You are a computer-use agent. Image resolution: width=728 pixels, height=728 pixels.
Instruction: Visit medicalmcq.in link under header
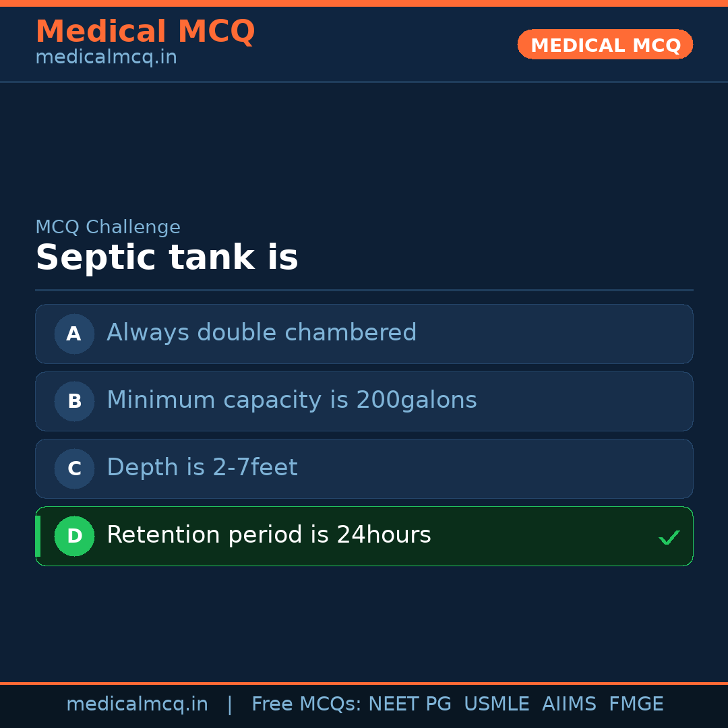click(x=106, y=57)
